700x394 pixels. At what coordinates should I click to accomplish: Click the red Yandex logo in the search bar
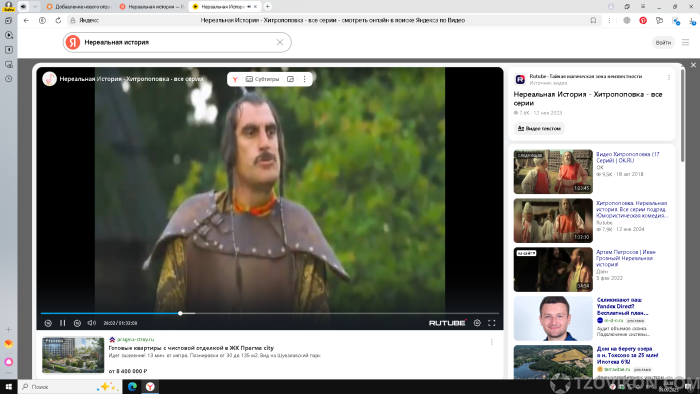coord(73,42)
